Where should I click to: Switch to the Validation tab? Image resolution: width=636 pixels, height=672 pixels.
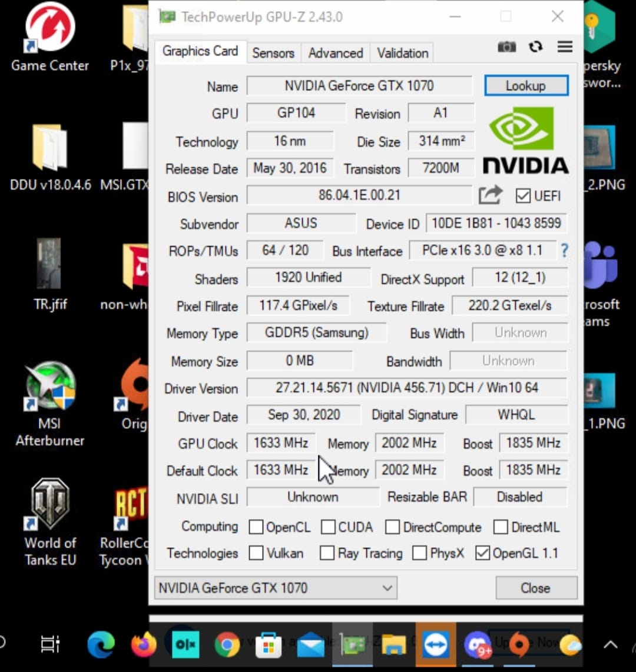pos(402,53)
